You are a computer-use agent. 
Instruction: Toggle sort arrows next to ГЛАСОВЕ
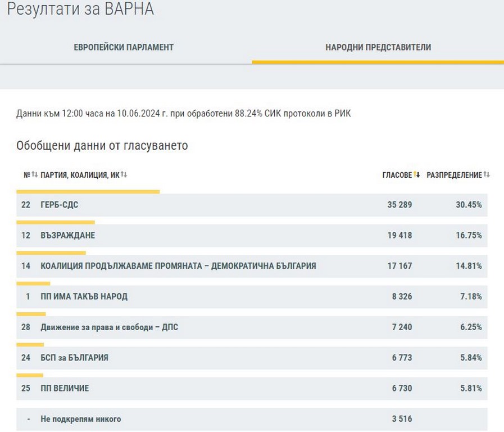[x=417, y=175]
